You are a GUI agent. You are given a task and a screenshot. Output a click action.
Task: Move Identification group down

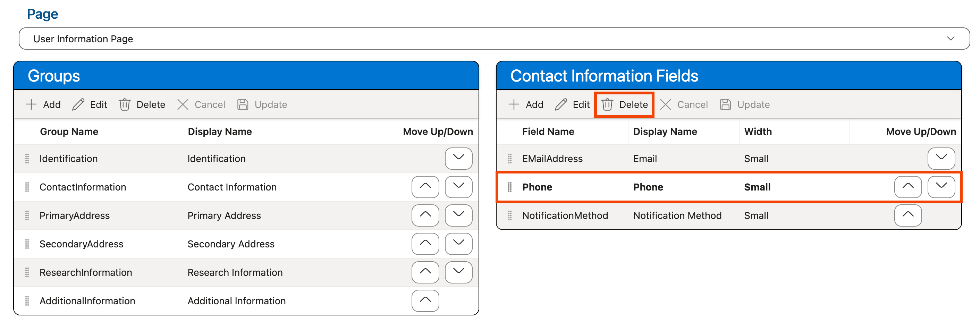pyautogui.click(x=458, y=159)
